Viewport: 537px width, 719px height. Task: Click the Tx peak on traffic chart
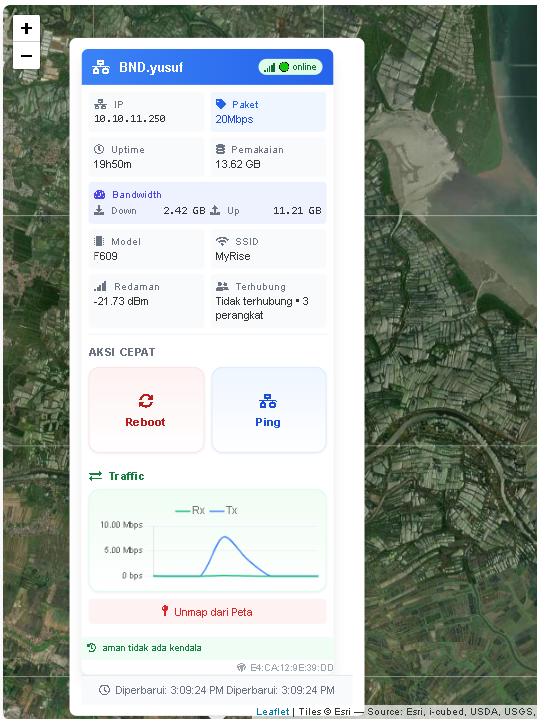coord(225,536)
